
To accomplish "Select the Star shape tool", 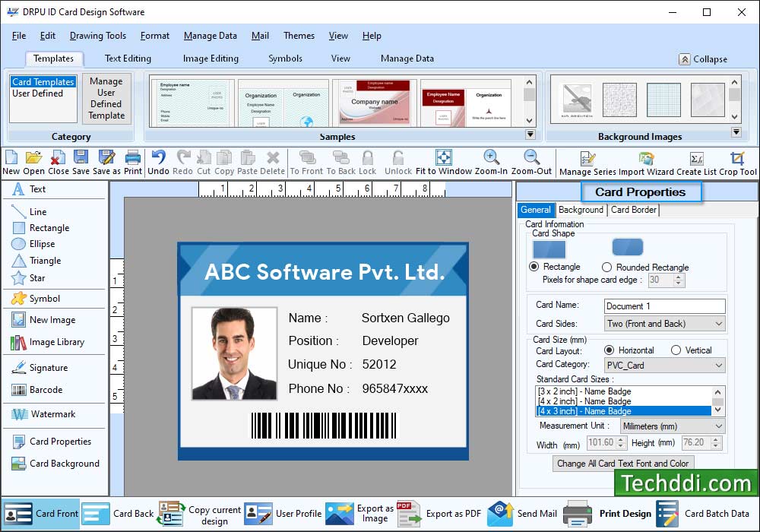I will [28, 278].
